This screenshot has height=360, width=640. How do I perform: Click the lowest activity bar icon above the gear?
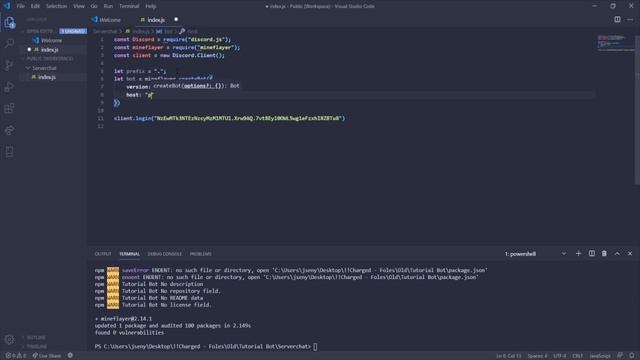point(9,152)
